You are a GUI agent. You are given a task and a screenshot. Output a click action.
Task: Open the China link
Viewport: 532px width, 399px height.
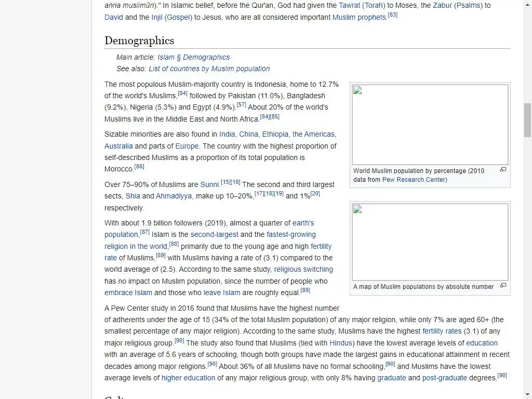[x=249, y=135]
